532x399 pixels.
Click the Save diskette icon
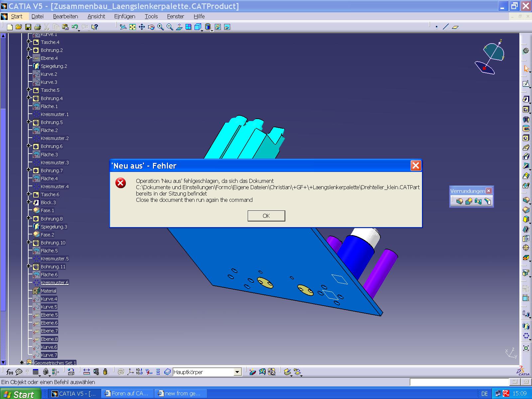point(28,27)
